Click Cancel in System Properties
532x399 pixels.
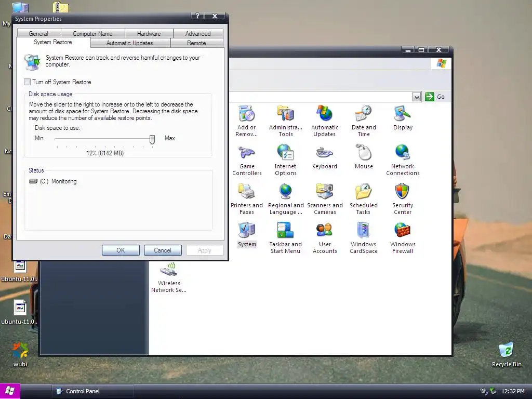click(163, 250)
